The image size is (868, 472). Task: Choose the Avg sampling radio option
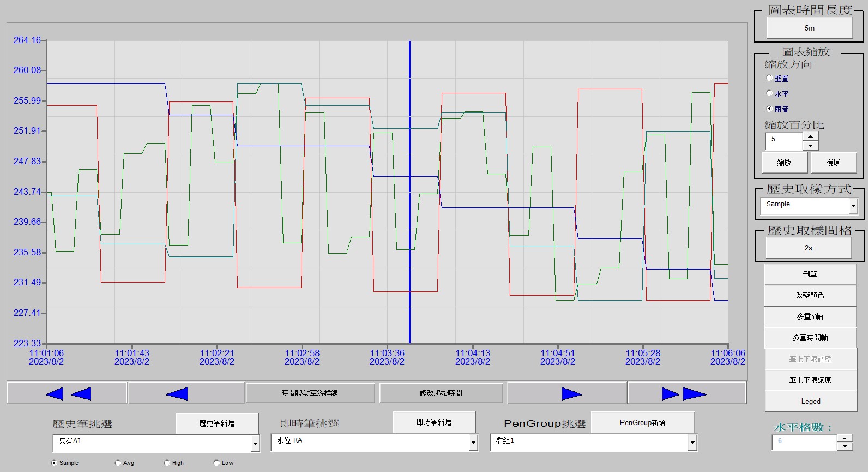click(x=118, y=463)
